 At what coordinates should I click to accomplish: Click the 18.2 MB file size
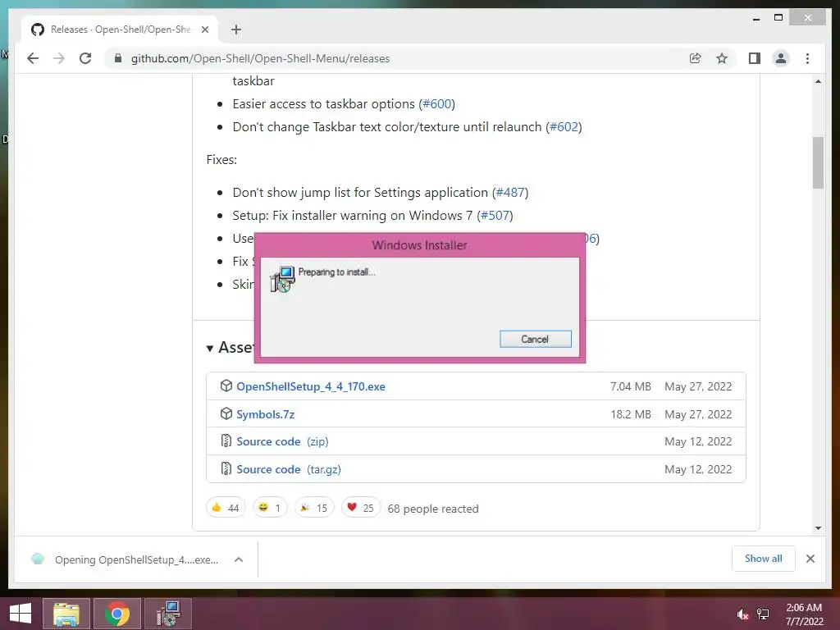[x=631, y=414]
